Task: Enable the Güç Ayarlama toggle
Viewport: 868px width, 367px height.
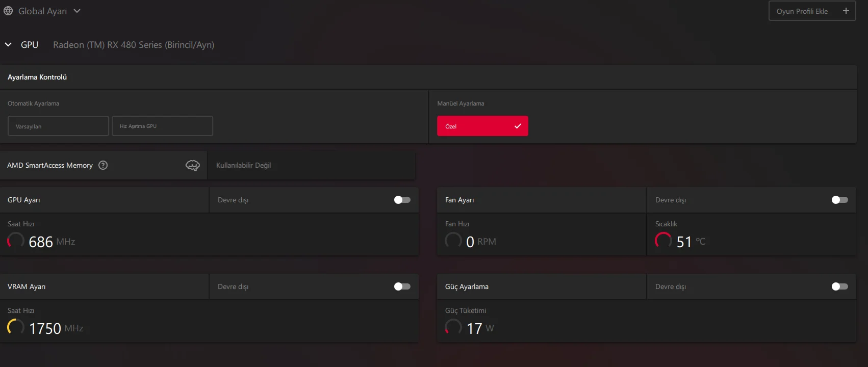Action: coord(840,286)
